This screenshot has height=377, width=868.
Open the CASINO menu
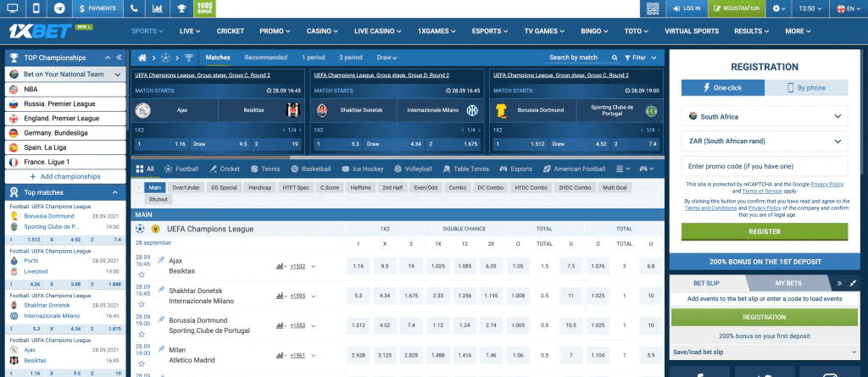[x=323, y=31]
